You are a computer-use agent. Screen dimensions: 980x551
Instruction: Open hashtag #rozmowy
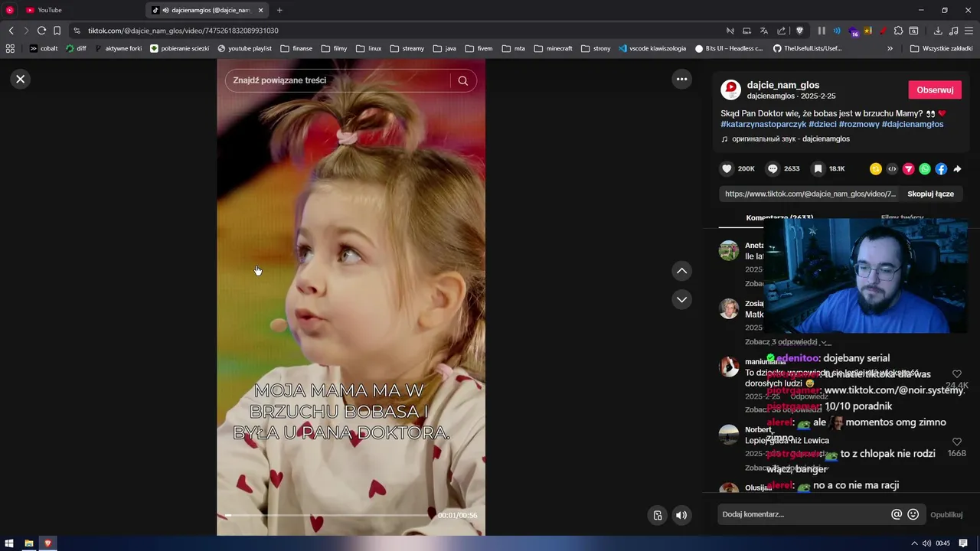tap(859, 124)
